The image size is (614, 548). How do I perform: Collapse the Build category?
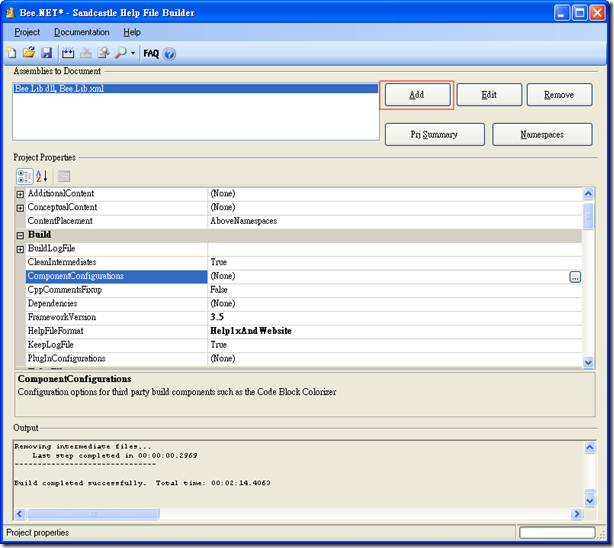20,235
